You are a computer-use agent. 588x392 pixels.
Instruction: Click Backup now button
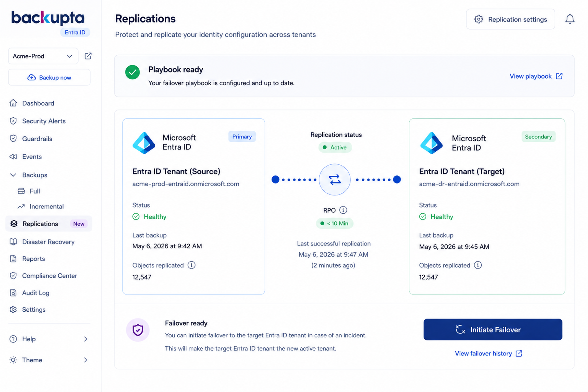(49, 77)
